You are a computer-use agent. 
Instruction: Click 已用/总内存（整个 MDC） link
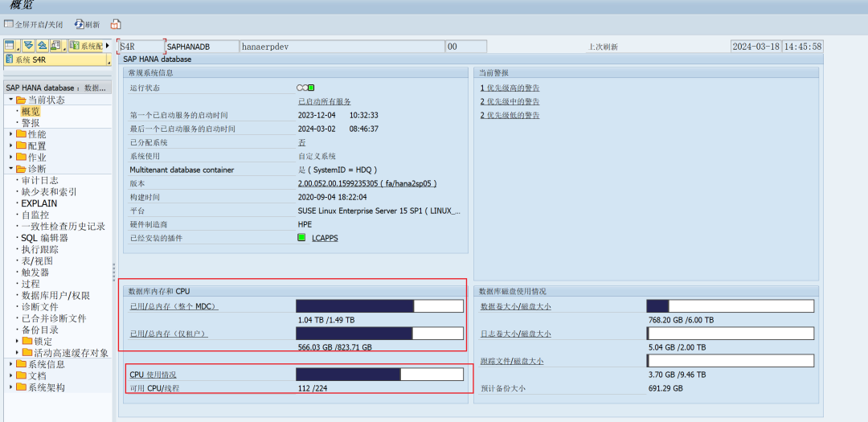[174, 306]
